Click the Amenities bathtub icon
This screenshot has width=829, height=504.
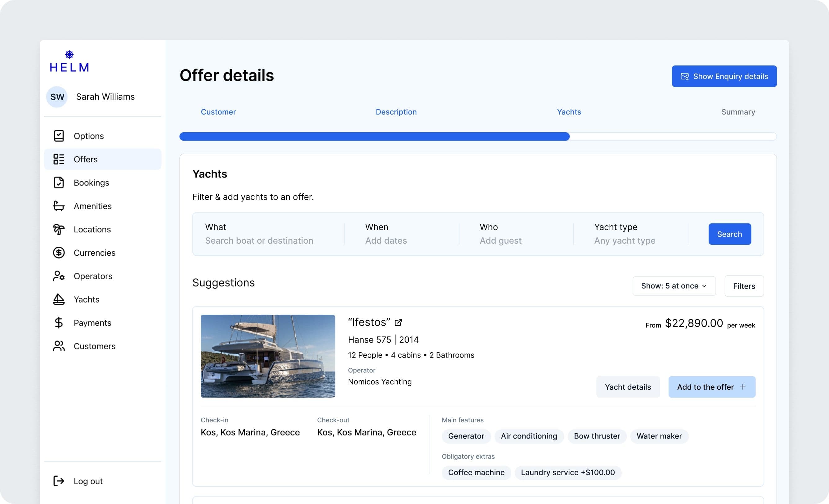(x=59, y=206)
